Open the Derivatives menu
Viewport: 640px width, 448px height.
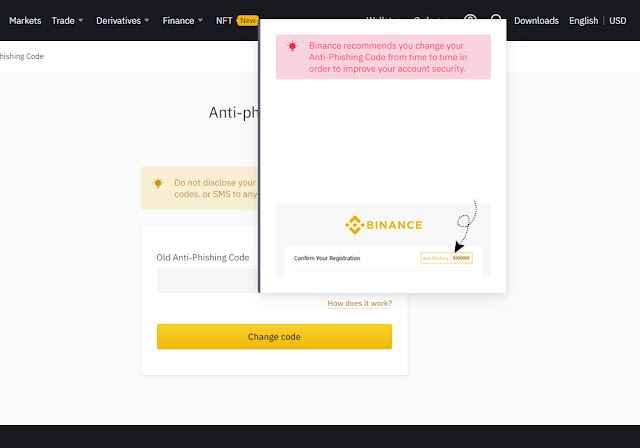click(118, 21)
